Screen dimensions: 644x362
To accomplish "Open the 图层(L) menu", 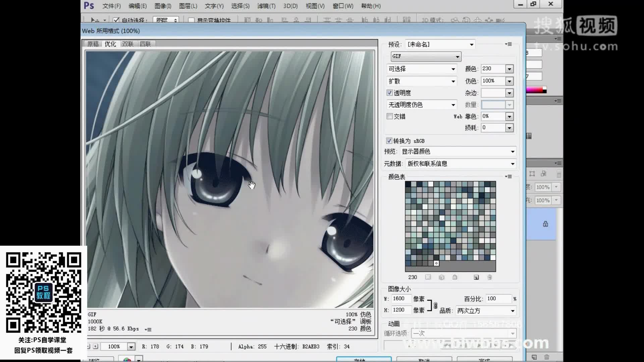I will (x=188, y=6).
